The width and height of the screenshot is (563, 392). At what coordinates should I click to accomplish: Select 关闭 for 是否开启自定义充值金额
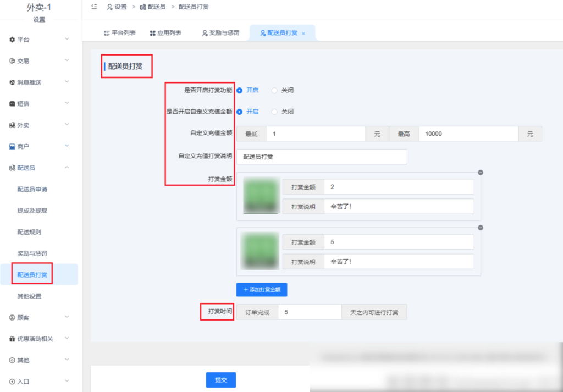[275, 112]
